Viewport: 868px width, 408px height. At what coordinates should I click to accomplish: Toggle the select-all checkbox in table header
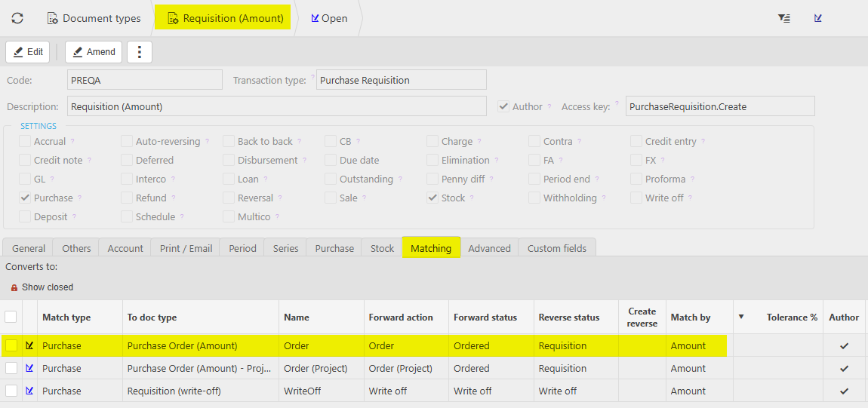click(11, 317)
